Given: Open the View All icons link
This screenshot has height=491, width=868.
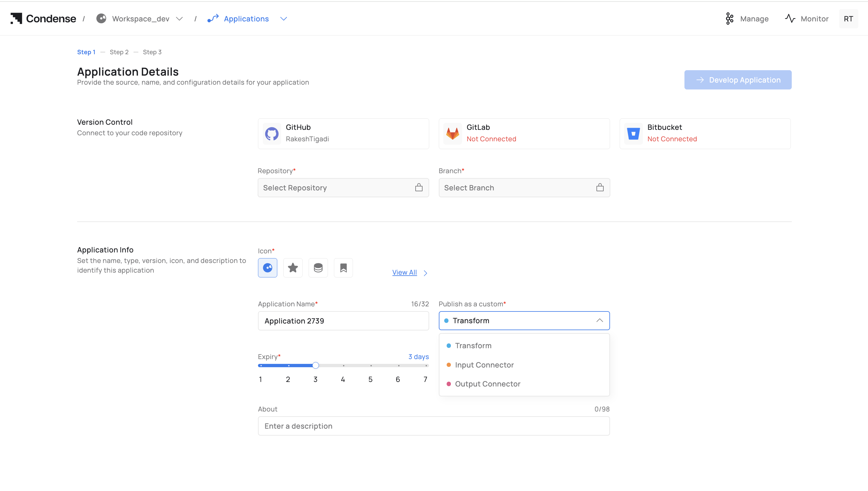Looking at the screenshot, I should coord(404,273).
